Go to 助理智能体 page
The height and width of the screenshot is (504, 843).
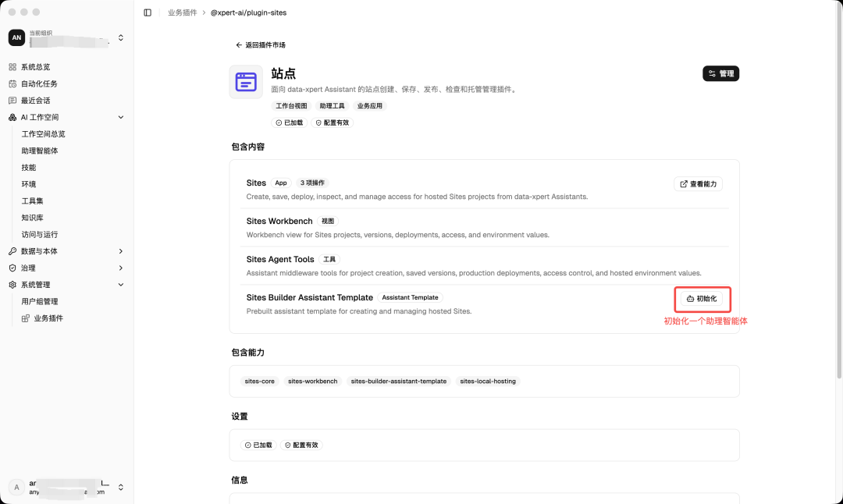coord(40,151)
